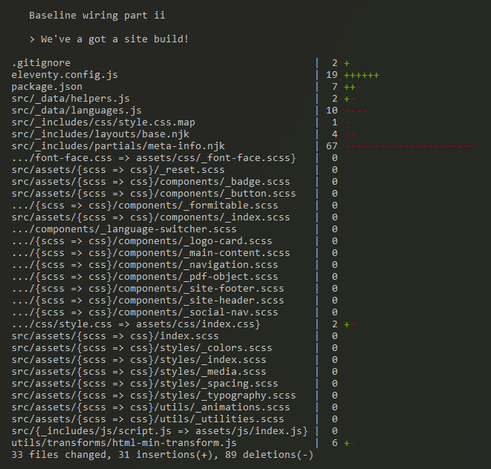Click components/_button.scss rename line

pyautogui.click(x=154, y=194)
